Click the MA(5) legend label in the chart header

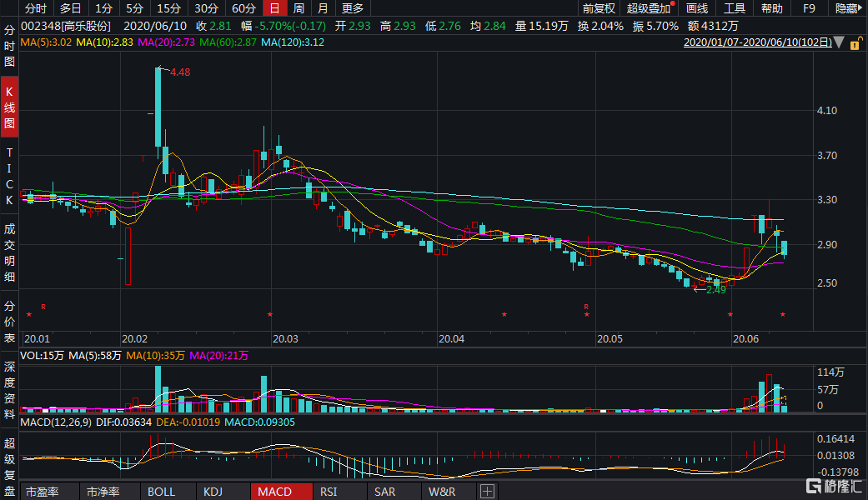[47, 42]
